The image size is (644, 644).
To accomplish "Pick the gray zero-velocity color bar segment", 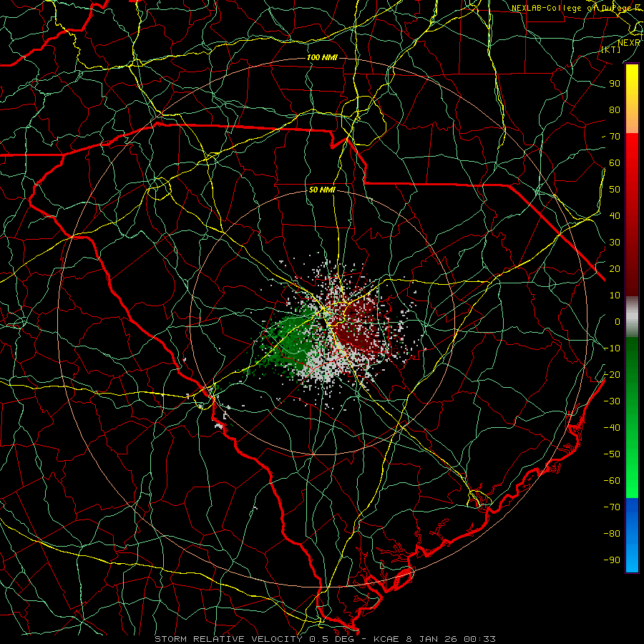I will pos(632,316).
